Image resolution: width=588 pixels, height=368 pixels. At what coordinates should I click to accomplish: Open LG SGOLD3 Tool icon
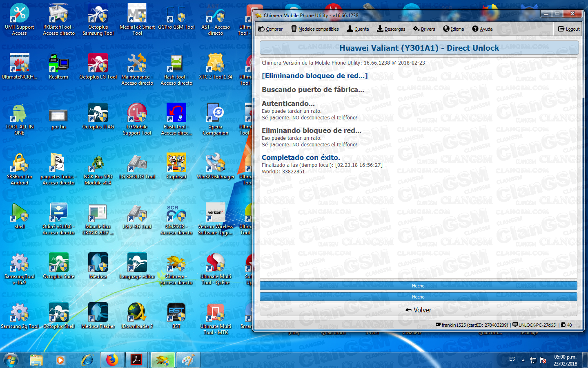[137, 166]
